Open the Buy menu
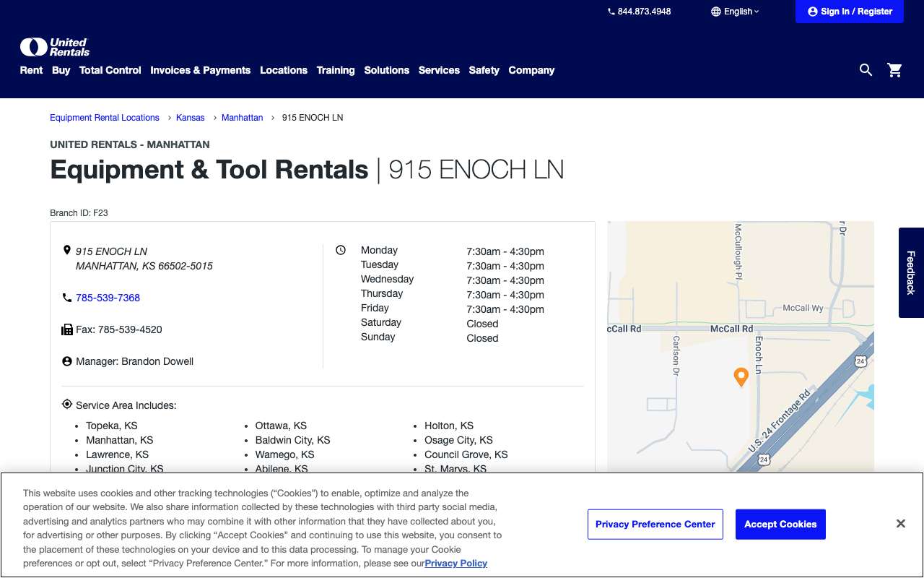924x578 pixels. [61, 70]
